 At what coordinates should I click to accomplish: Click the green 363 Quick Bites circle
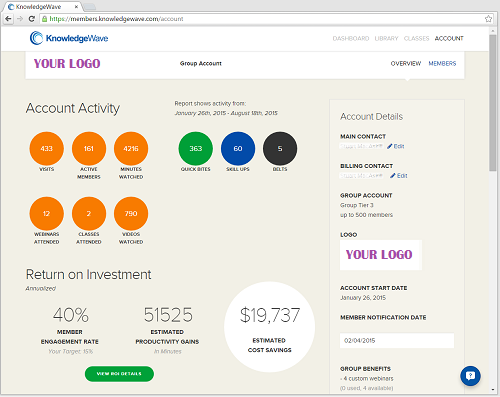coord(196,149)
